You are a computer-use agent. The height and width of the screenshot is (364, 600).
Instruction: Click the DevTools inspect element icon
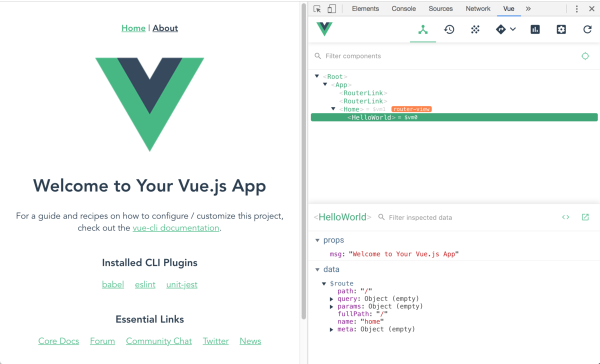(x=317, y=9)
